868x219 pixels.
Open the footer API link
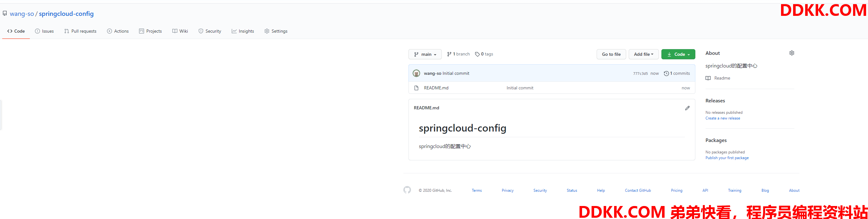pos(705,190)
